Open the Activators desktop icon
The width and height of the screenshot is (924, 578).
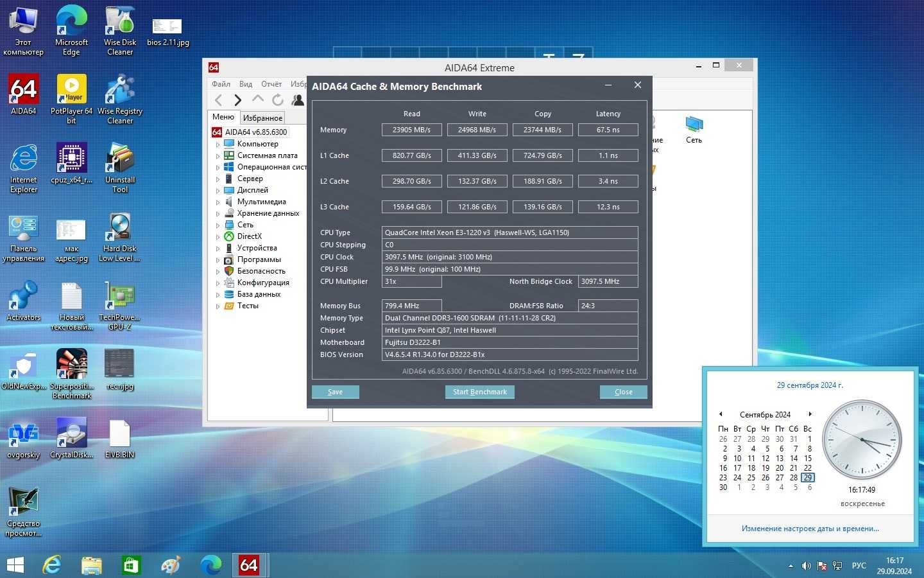coord(24,301)
